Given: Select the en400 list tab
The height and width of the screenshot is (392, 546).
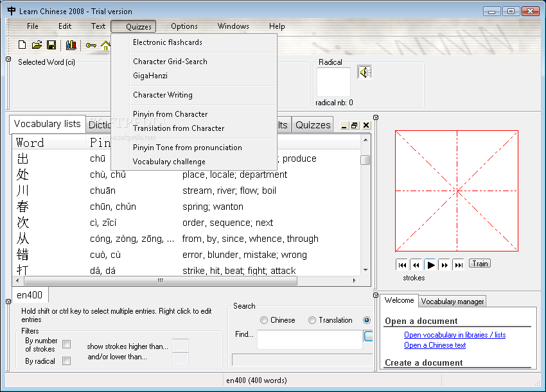Looking at the screenshot, I should [x=30, y=295].
